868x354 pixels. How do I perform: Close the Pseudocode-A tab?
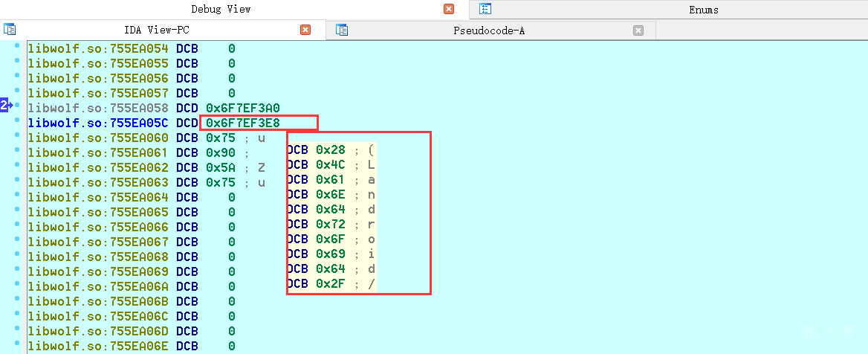point(638,30)
